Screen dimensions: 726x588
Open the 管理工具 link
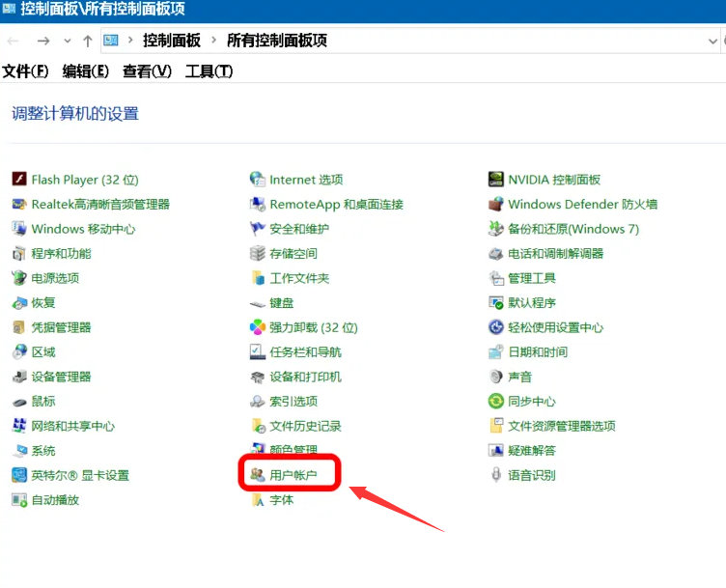point(532,278)
